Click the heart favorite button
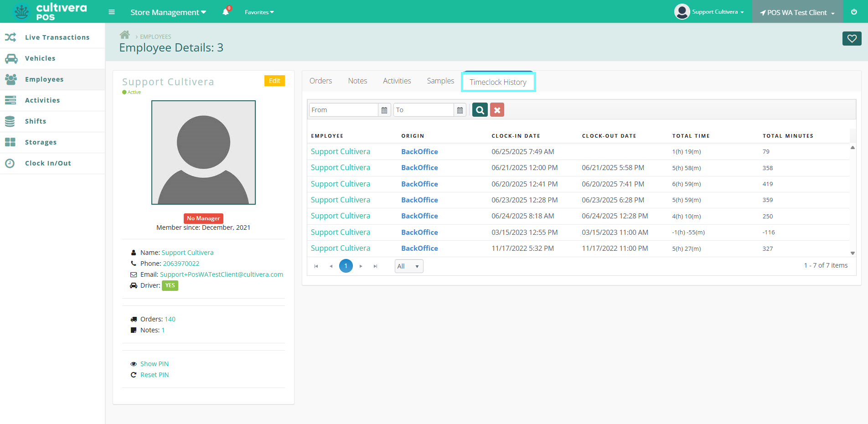 [852, 39]
